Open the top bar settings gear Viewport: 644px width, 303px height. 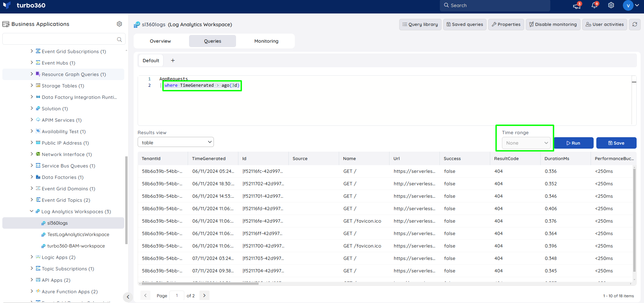click(611, 5)
